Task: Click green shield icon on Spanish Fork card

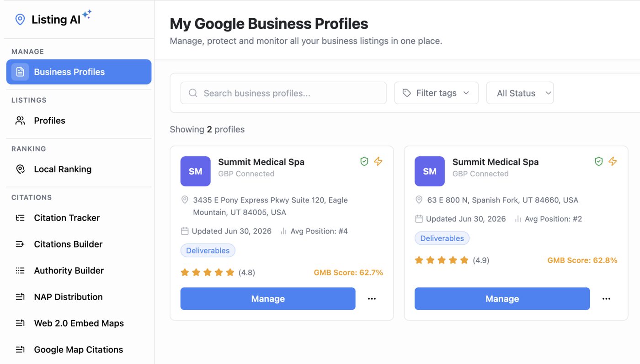Action: (x=598, y=161)
